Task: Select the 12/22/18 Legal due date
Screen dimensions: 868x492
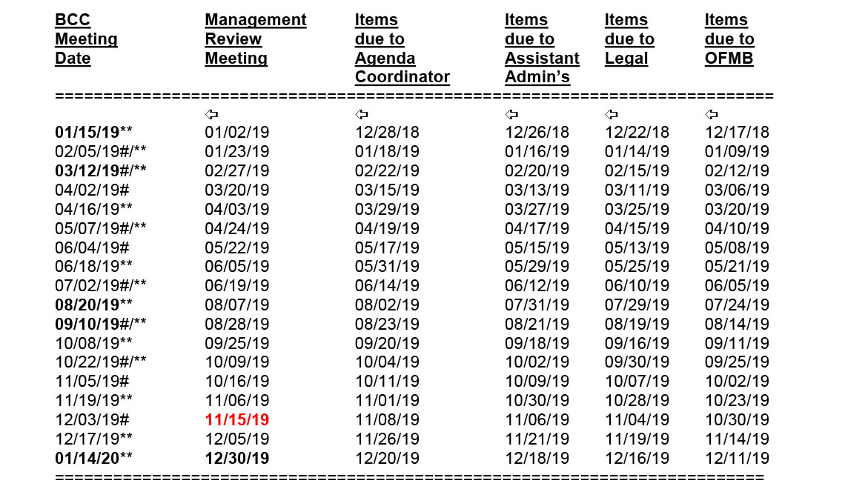Action: pos(637,133)
